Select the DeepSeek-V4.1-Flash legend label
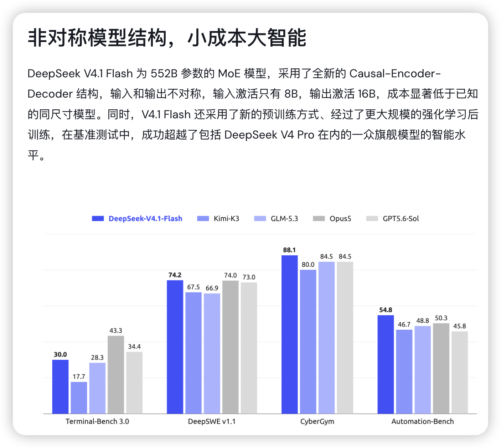501x448 pixels. (145, 219)
